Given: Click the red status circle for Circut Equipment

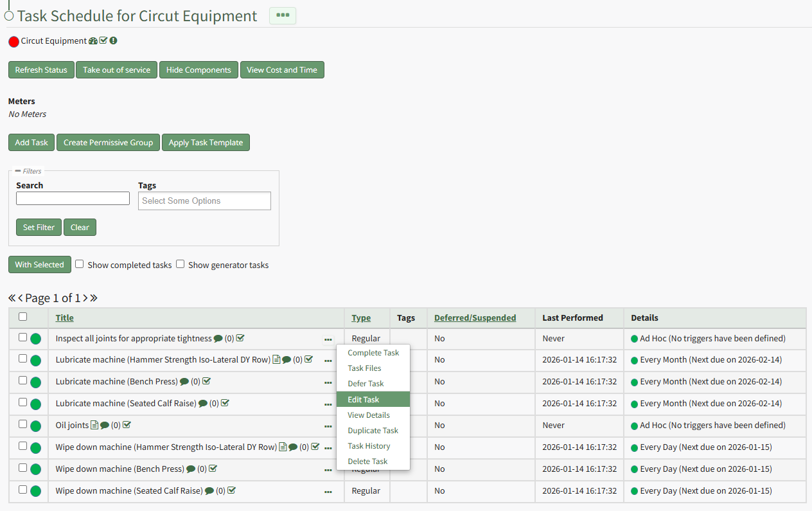Looking at the screenshot, I should (13, 42).
